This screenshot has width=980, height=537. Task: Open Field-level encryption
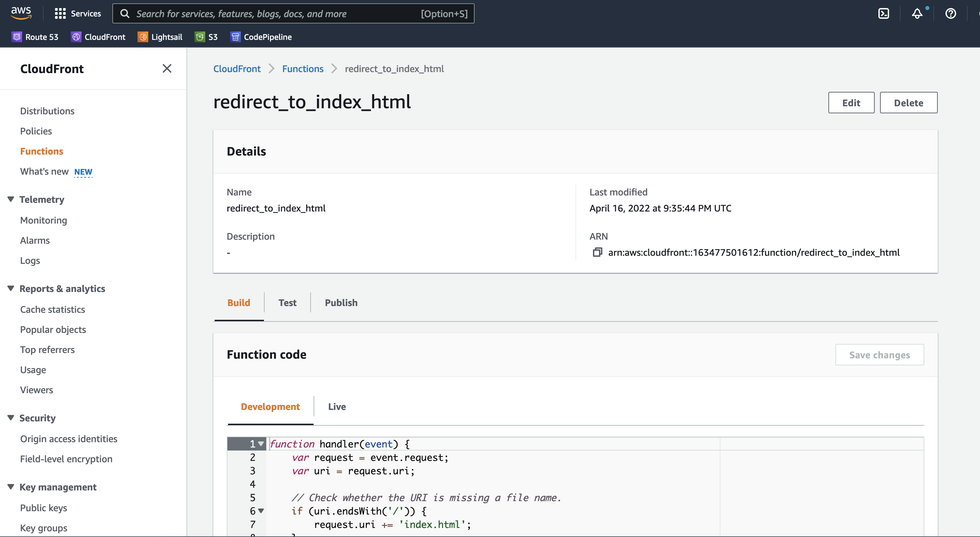(66, 459)
